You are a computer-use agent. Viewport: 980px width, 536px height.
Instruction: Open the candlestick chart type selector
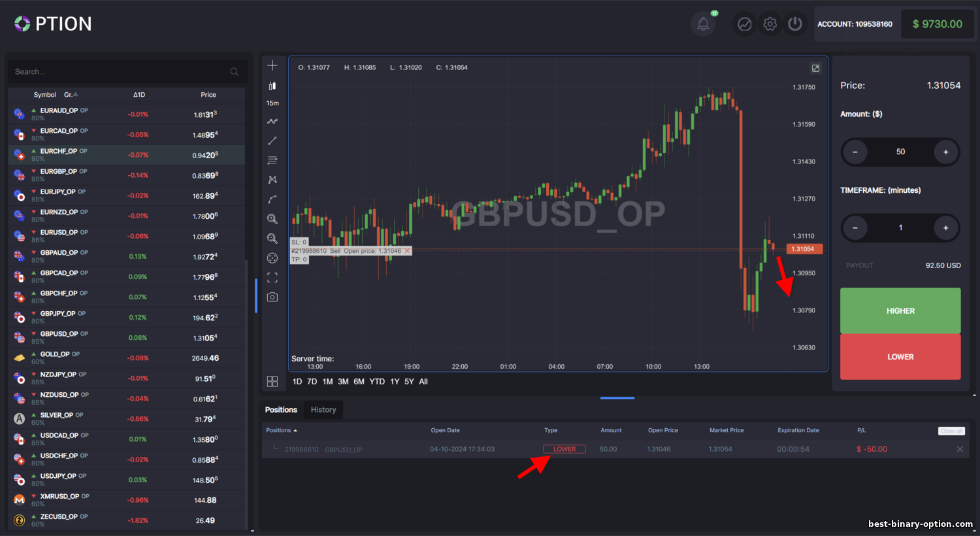[x=272, y=86]
